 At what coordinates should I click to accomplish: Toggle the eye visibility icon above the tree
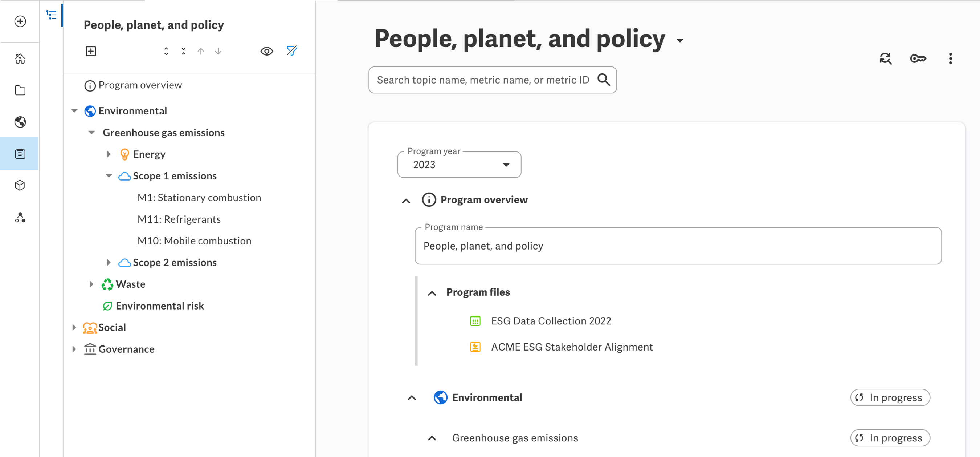coord(267,50)
